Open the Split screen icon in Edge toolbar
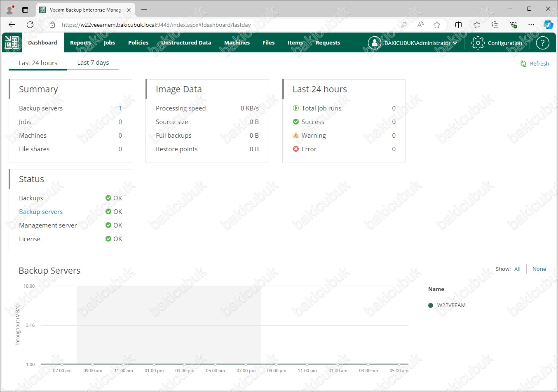 pyautogui.click(x=458, y=25)
